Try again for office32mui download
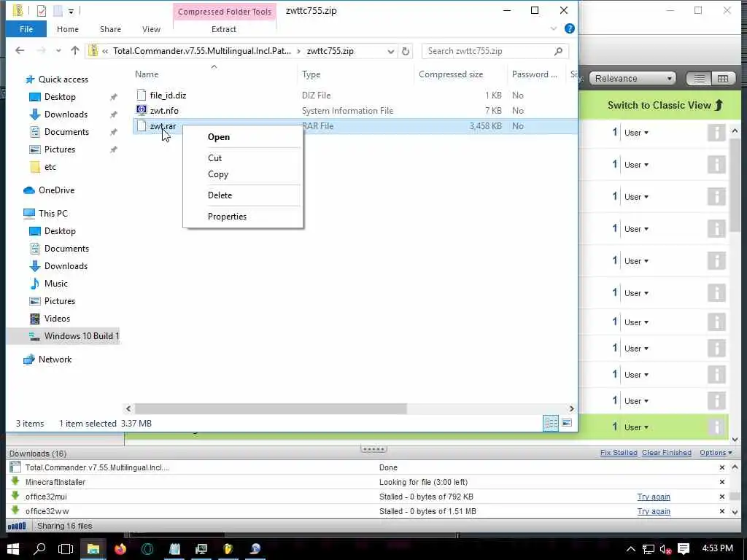Screen dimensions: 747x560 pos(654,497)
